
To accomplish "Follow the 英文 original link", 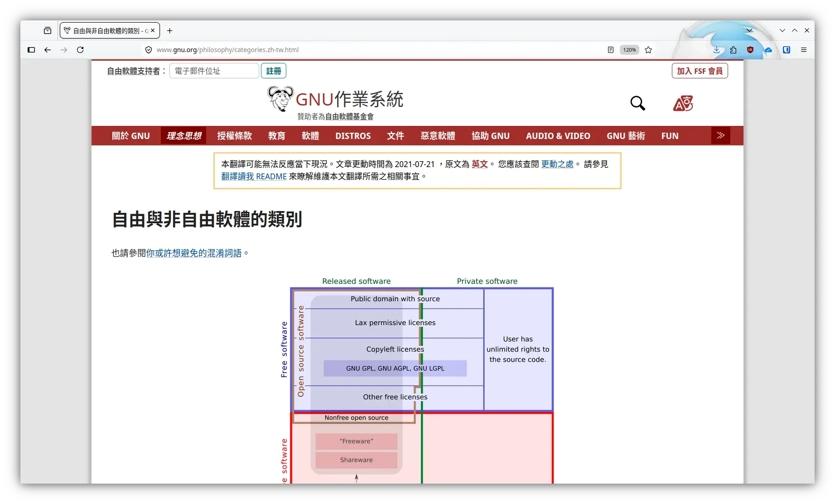I will click(x=479, y=164).
